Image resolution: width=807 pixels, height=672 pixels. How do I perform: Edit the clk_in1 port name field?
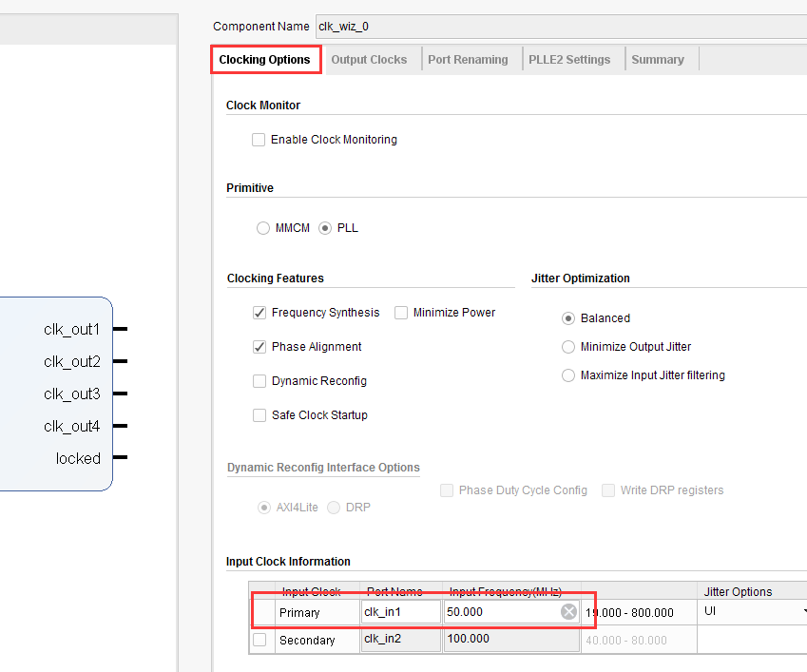tap(401, 612)
